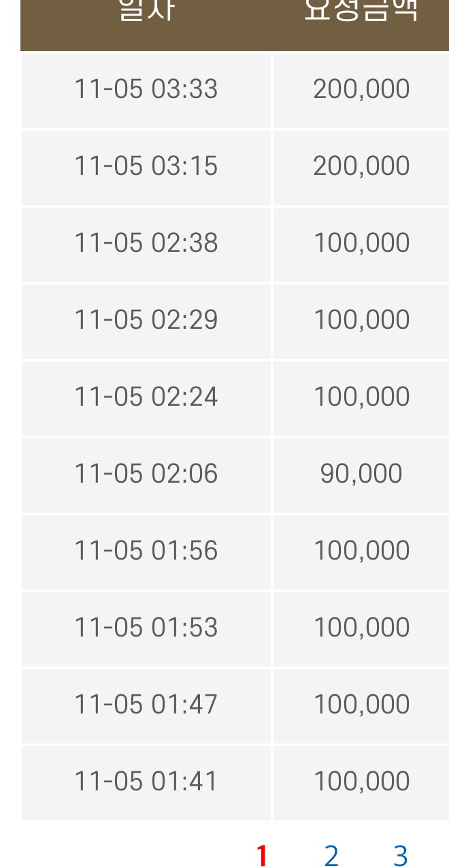
Task: Click the 11-05 01:56 entry
Action: [x=146, y=551]
